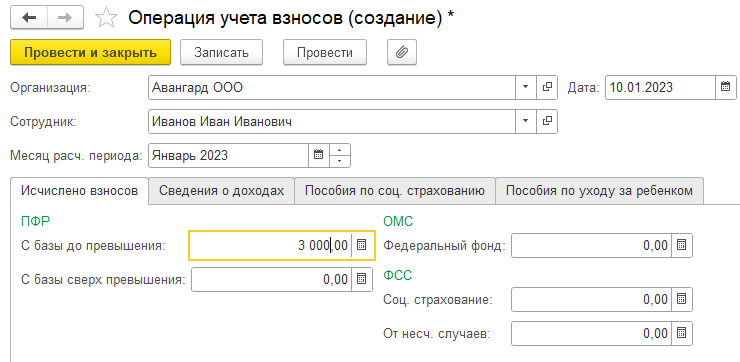This screenshot has height=362, width=740.
Task: Open calendar picker for Дата field
Action: [x=726, y=87]
